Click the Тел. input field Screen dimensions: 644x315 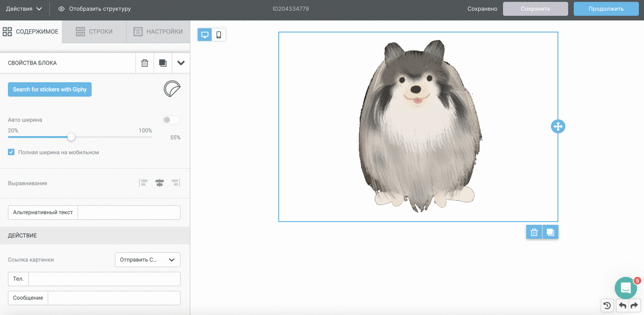coord(104,279)
